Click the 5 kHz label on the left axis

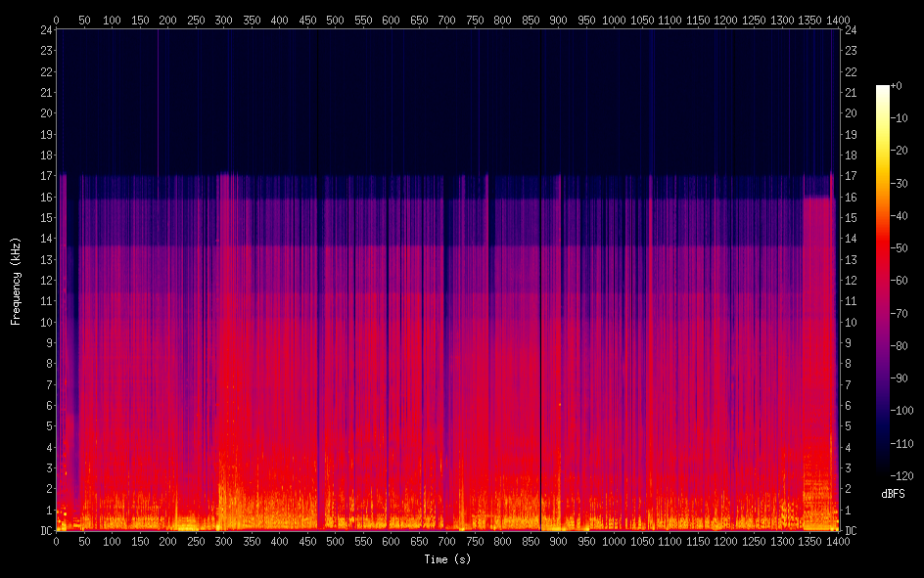[45, 426]
